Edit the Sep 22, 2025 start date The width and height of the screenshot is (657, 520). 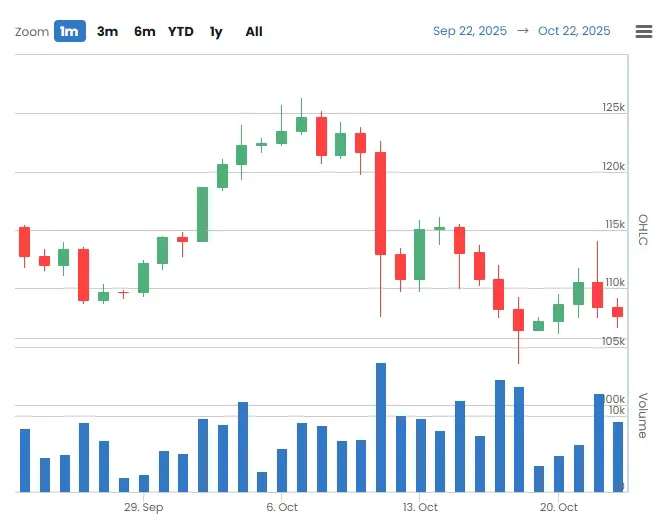pyautogui.click(x=469, y=31)
